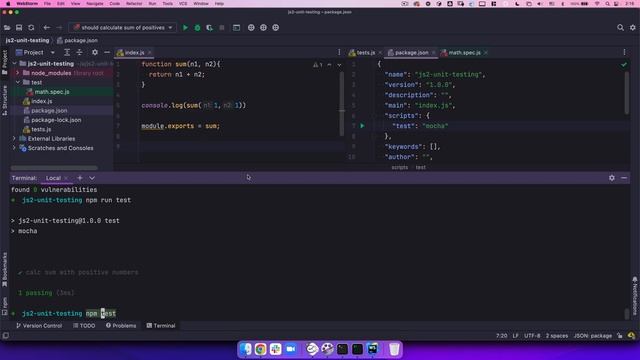Go to next highlighted error in index.js
640x360 pixels.
coord(339,65)
